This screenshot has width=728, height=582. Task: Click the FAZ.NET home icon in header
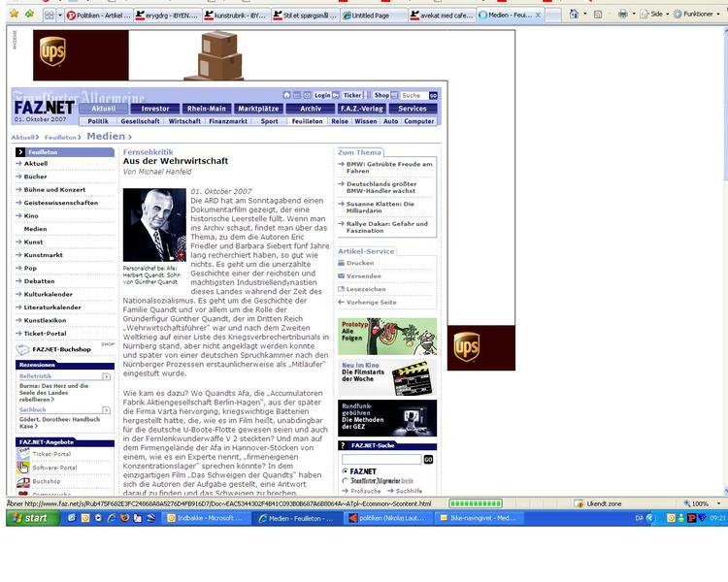coord(286,95)
